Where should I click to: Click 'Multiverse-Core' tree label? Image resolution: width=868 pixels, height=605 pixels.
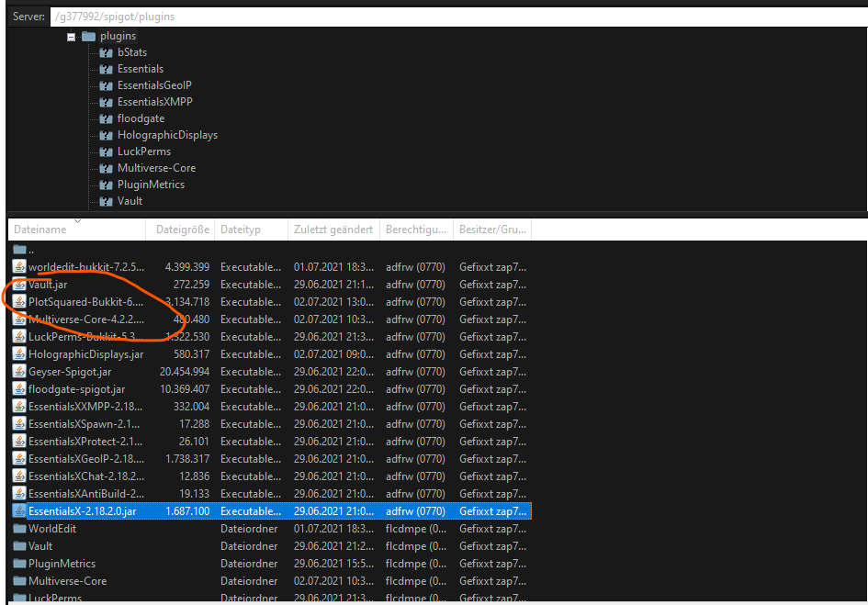coord(157,168)
